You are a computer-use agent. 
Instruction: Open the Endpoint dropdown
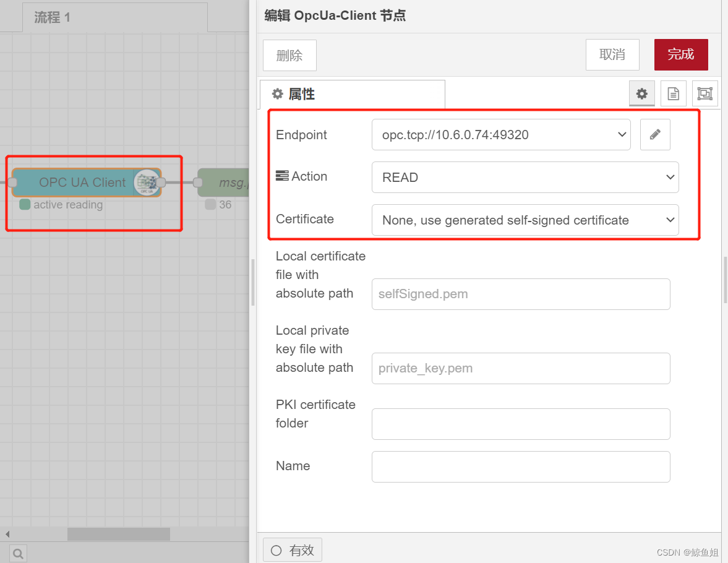point(501,135)
